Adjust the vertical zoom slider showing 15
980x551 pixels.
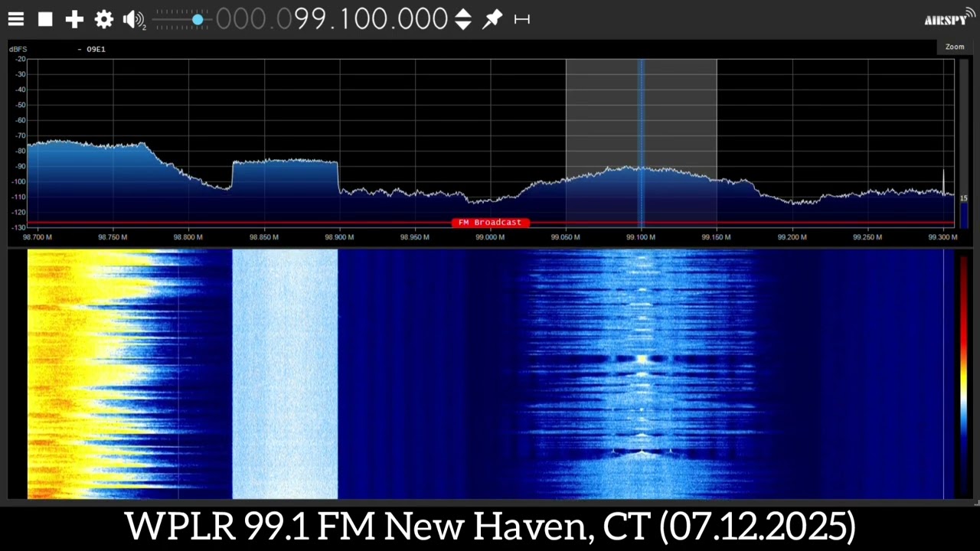[x=963, y=142]
